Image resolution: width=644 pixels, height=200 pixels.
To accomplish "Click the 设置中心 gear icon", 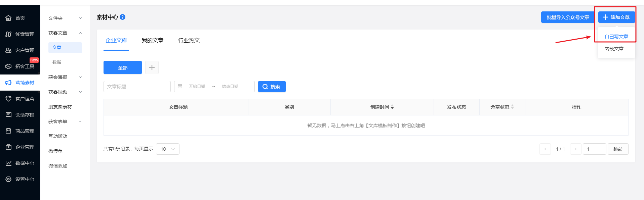I will pos(8,179).
